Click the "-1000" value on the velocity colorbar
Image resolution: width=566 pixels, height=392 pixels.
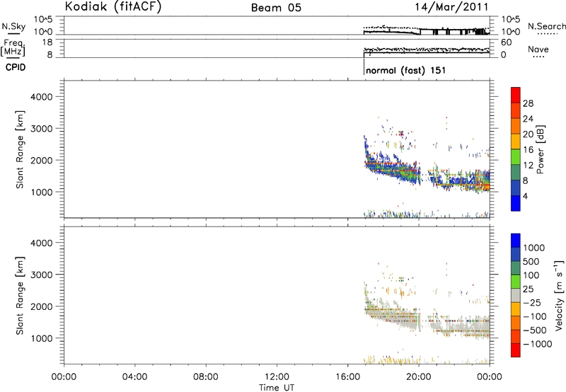tap(537, 344)
